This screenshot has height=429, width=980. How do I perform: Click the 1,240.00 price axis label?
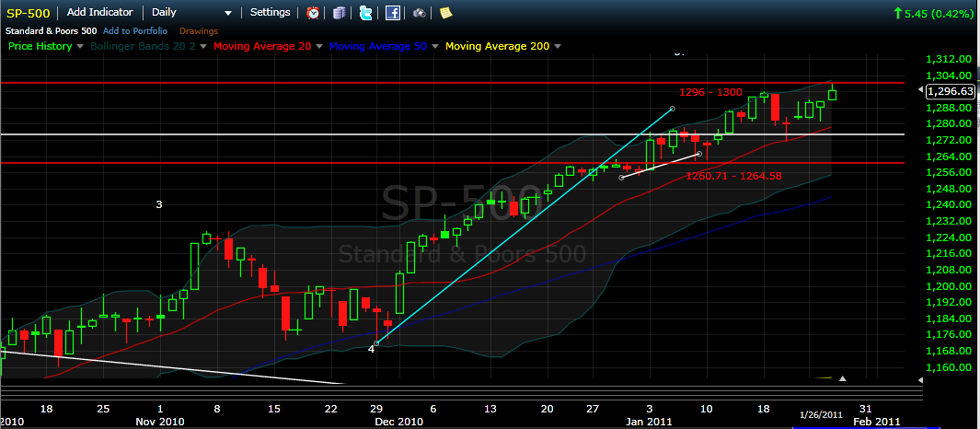click(x=949, y=205)
